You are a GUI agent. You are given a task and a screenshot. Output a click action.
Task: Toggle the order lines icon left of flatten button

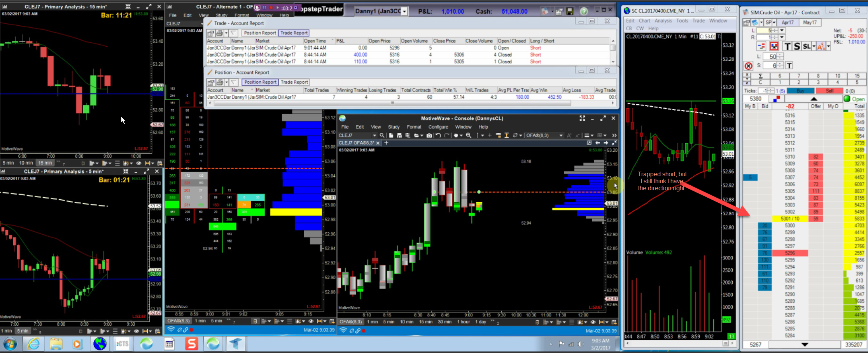761,46
